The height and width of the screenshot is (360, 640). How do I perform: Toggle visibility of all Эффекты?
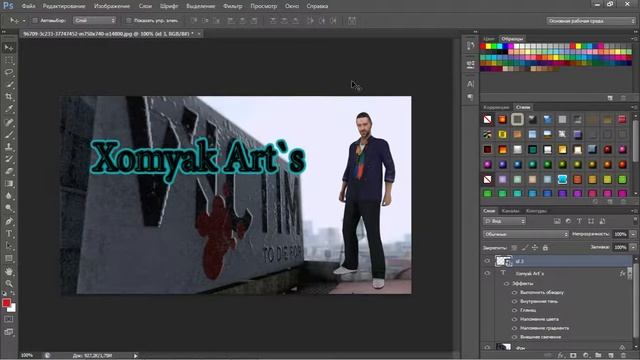[x=507, y=283]
